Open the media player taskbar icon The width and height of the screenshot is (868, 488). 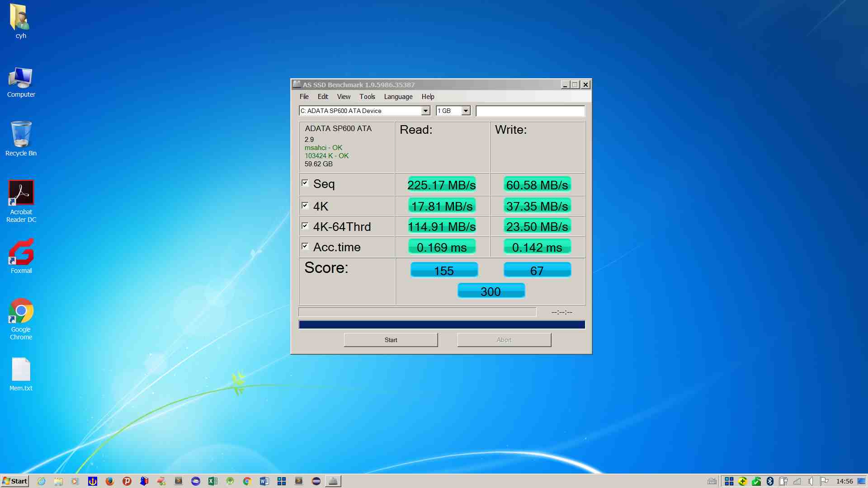75,481
